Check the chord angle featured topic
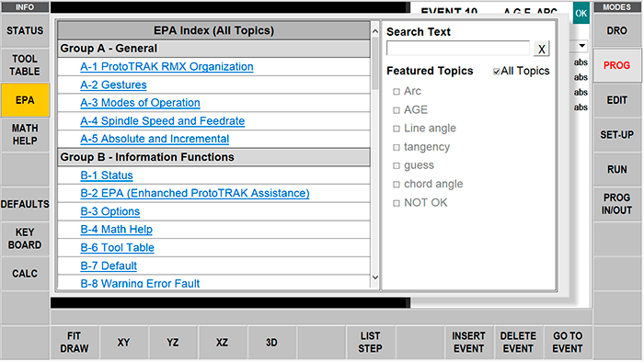This screenshot has height=362, width=644. [x=397, y=185]
